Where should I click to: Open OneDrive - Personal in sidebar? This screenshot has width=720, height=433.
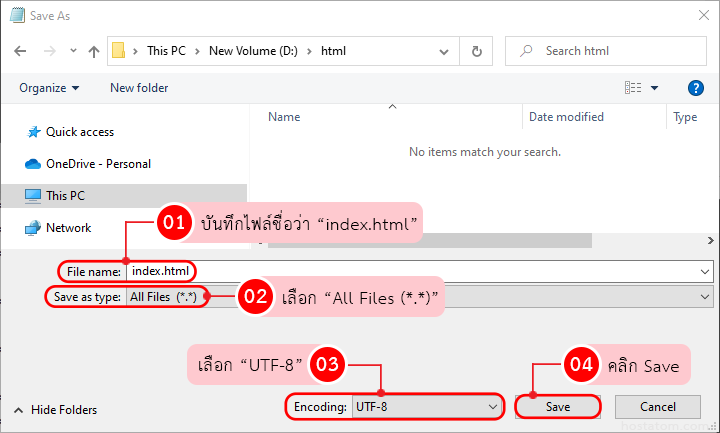click(x=98, y=164)
